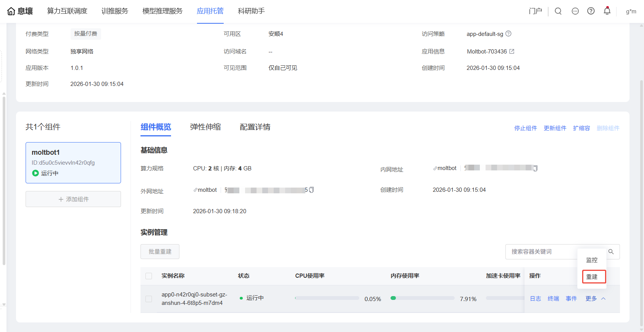Switch to the 弹性伸缩 tab
The height and width of the screenshot is (332, 644).
tap(205, 127)
